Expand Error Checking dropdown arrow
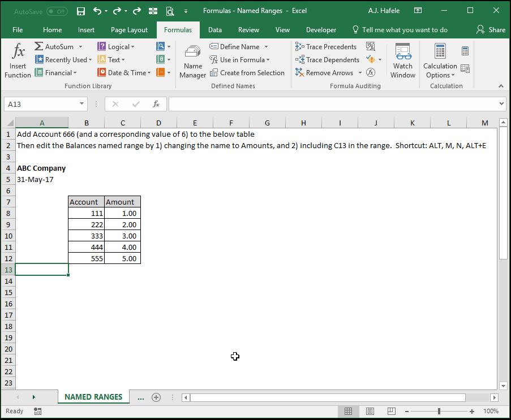Image resolution: width=511 pixels, height=420 pixels. (x=380, y=59)
